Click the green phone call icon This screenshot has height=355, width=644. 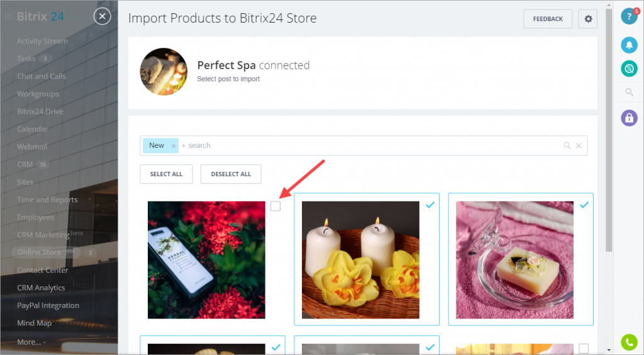[629, 342]
